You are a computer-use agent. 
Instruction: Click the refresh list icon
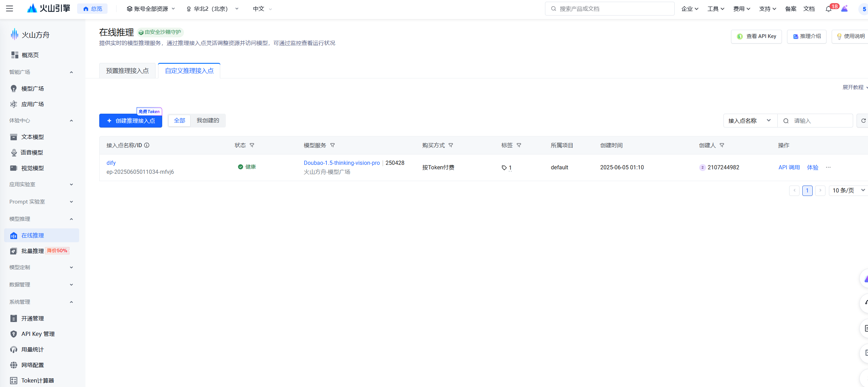tap(863, 121)
